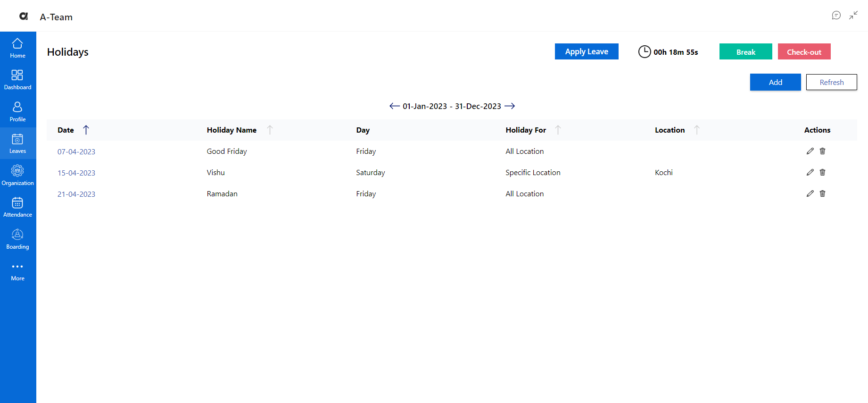Sort by Holiday Name arrow
Image resolution: width=868 pixels, height=403 pixels.
tap(270, 130)
